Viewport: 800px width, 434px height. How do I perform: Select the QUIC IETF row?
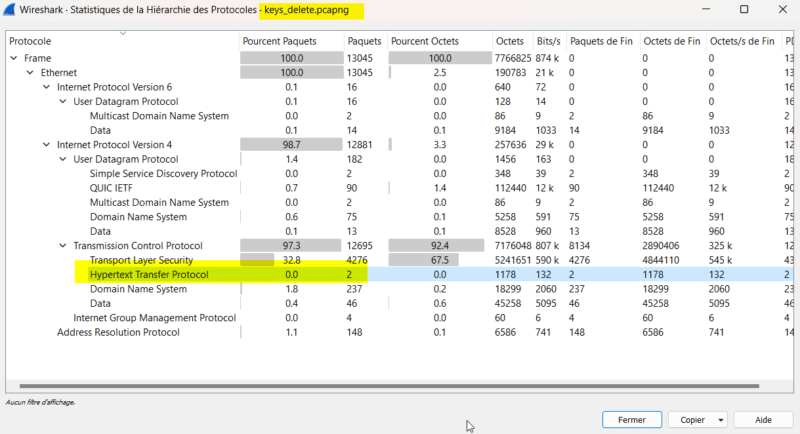(x=399, y=188)
